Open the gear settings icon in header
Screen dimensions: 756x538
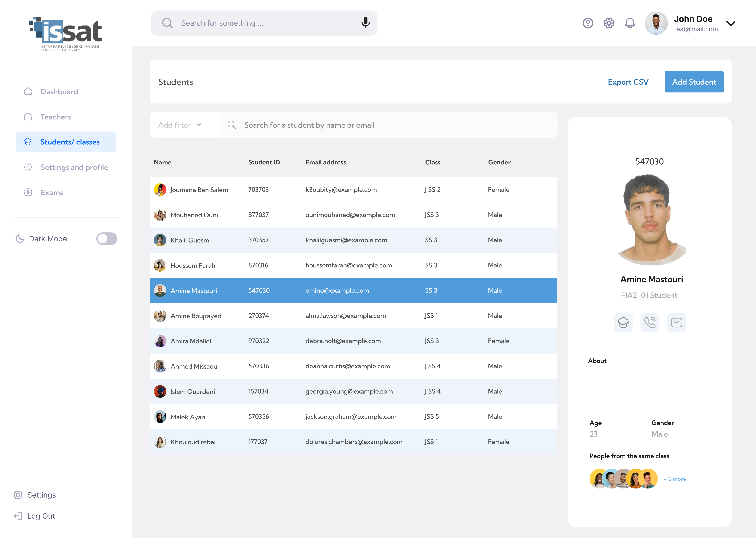pos(609,23)
